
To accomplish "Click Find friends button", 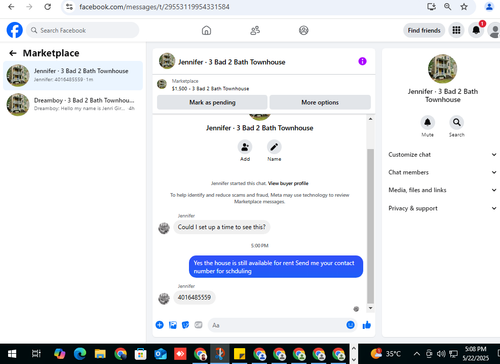I will point(424,30).
